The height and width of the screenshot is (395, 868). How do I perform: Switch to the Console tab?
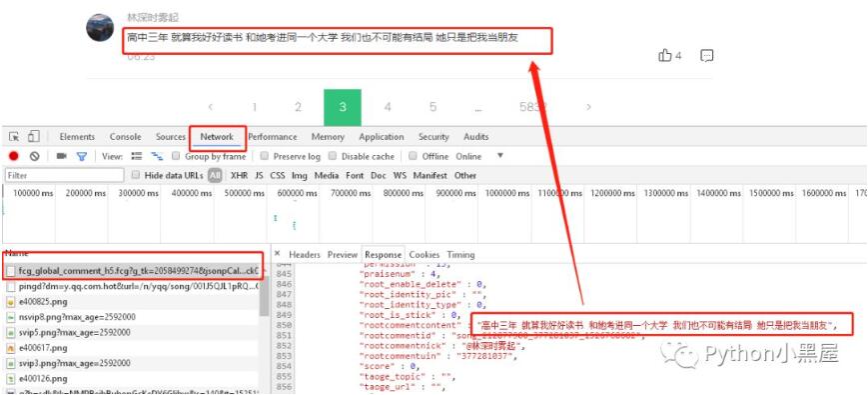(x=125, y=137)
